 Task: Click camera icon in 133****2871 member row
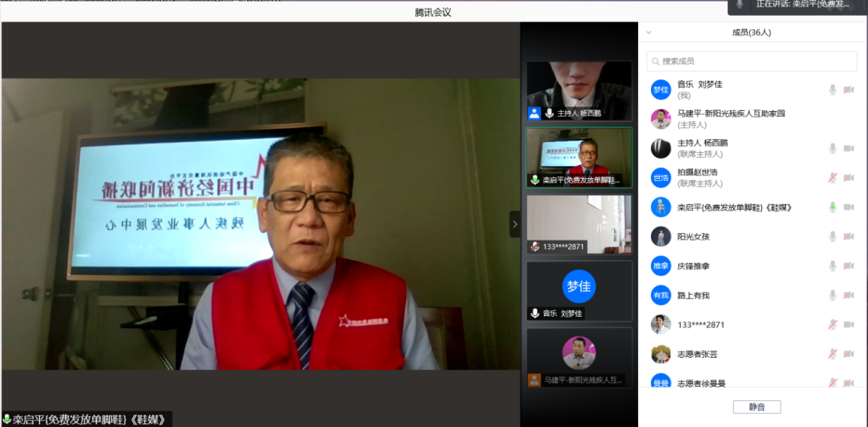[849, 325]
